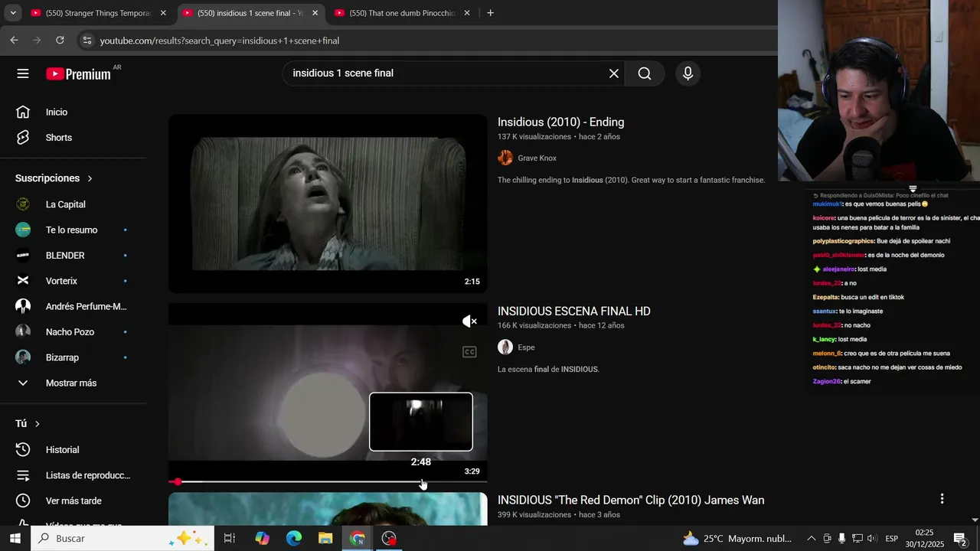Start voice search with microphone
This screenshot has height=551, width=980.
(x=688, y=73)
